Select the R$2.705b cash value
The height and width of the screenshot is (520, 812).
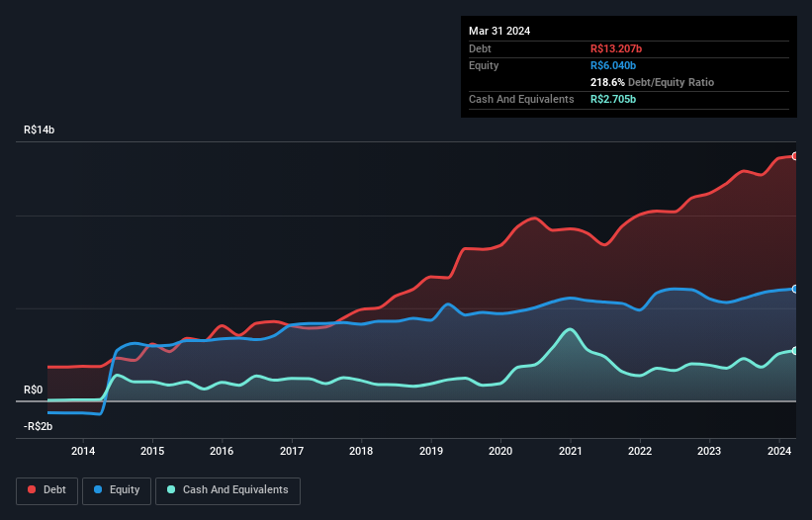click(613, 99)
